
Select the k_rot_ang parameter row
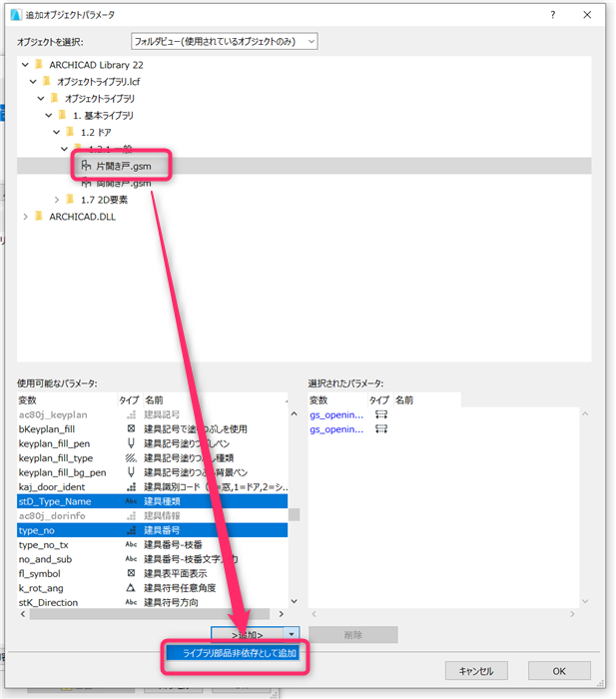tap(152, 588)
